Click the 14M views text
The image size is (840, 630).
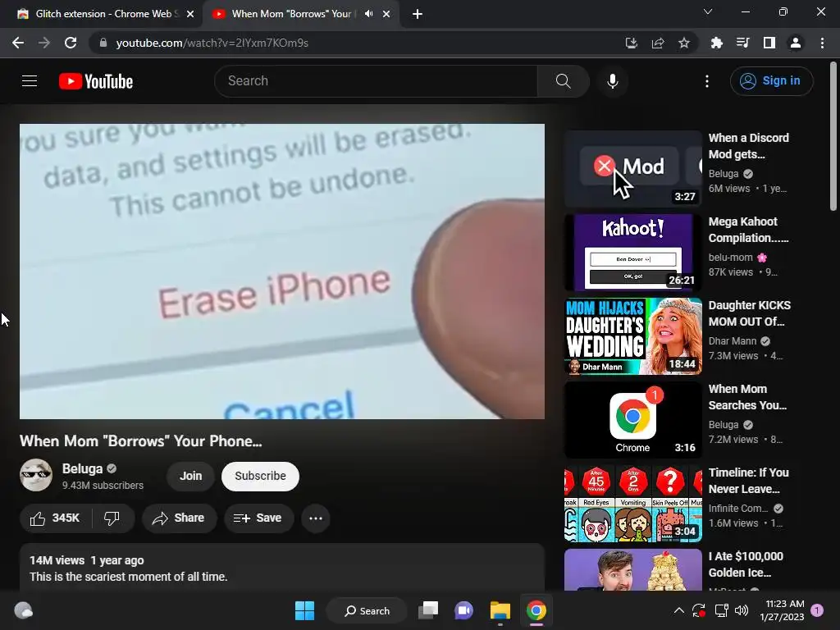57,560
